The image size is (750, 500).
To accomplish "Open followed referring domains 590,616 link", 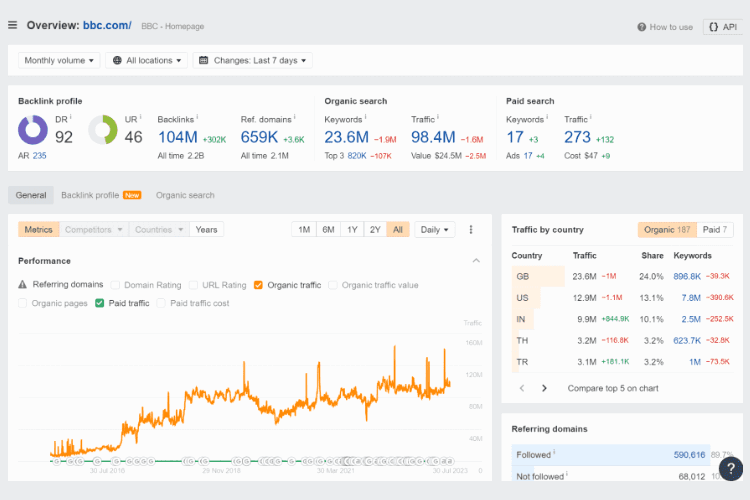I will coord(689,455).
